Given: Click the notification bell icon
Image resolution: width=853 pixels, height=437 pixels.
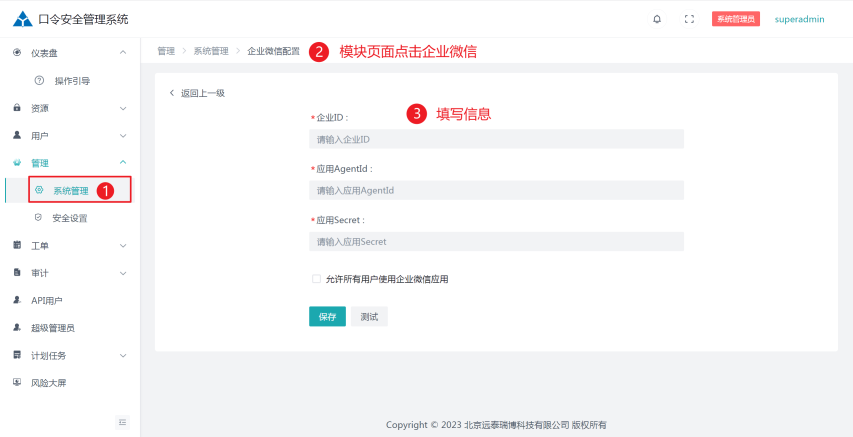Looking at the screenshot, I should tap(657, 19).
